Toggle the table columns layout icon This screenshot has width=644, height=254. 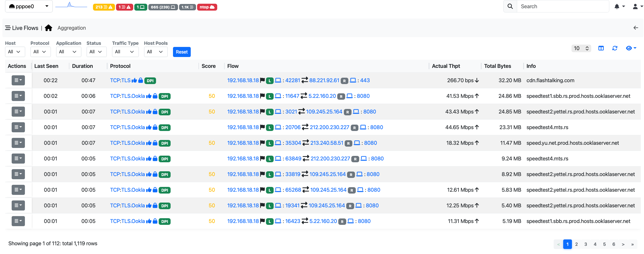(x=601, y=48)
